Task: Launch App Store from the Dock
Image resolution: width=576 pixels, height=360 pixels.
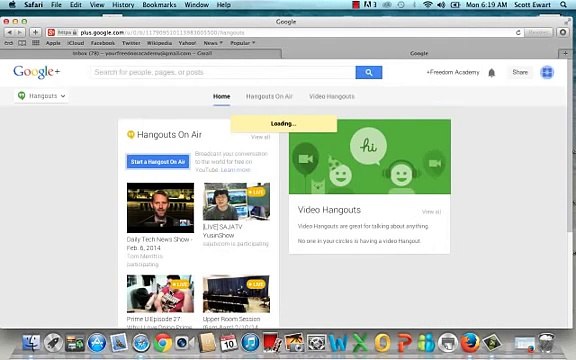Action: pyautogui.click(x=97, y=343)
